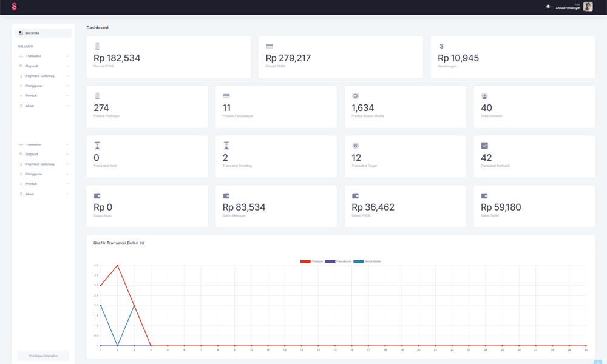Click the checkmark icon on Transaksi Berhasil
The height and width of the screenshot is (364, 607).
tap(484, 146)
